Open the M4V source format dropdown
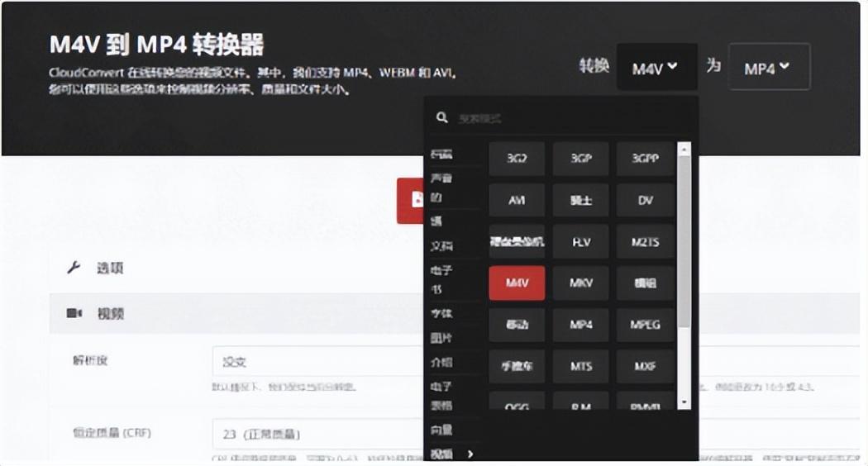Screen dimensions: 868x466 coord(656,68)
